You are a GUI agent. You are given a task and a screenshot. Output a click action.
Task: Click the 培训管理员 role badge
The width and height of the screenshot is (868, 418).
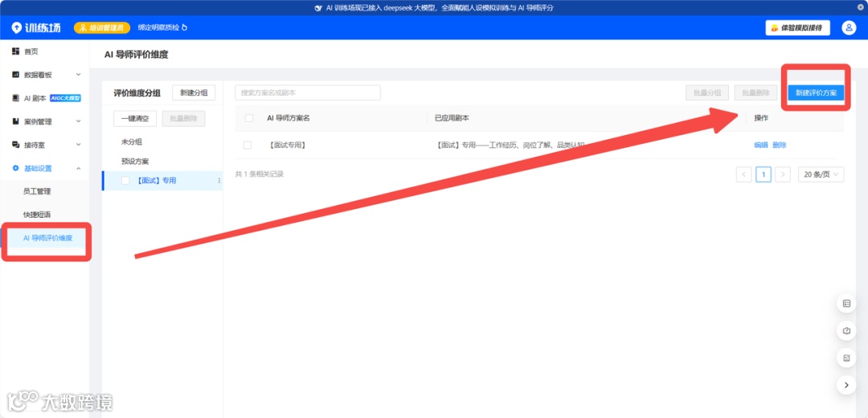pos(102,27)
